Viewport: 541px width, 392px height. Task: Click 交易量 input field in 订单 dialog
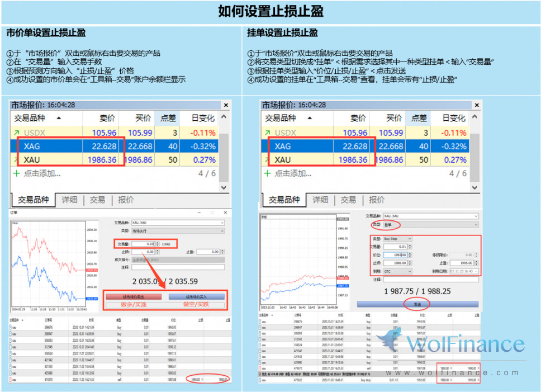pos(143,244)
